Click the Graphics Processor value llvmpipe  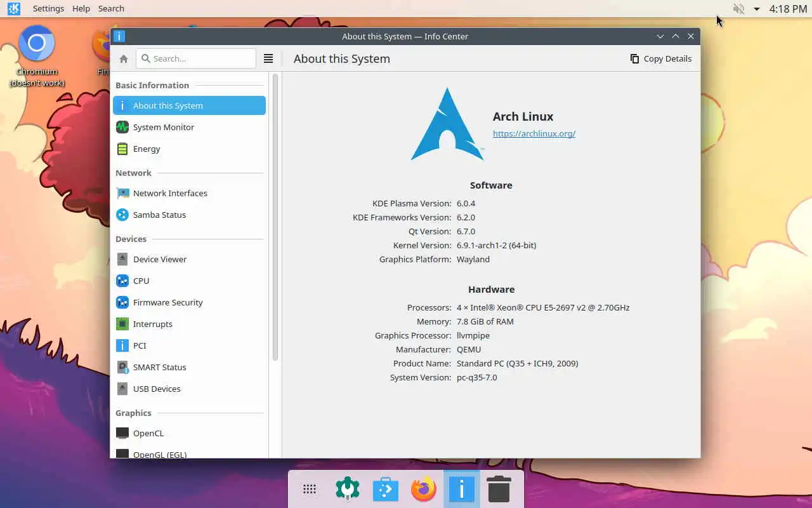click(x=473, y=335)
